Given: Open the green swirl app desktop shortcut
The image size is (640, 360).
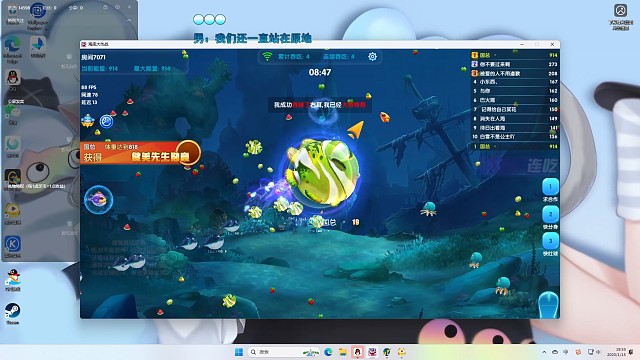Looking at the screenshot, I should tap(13, 147).
